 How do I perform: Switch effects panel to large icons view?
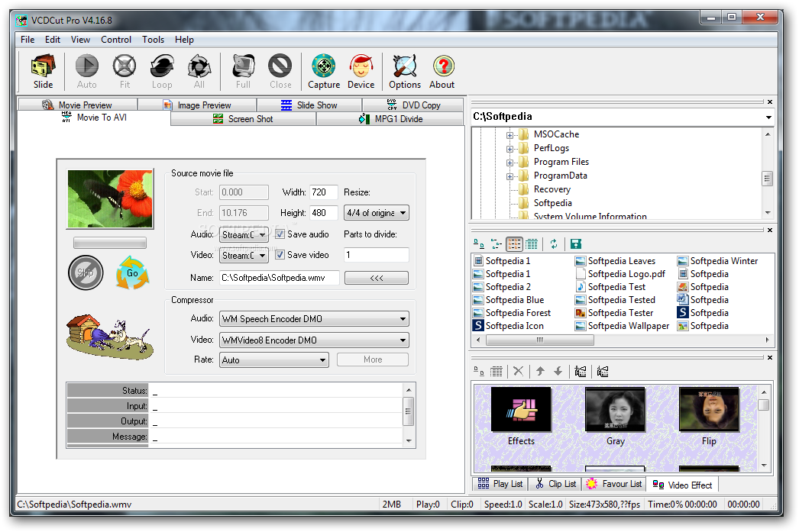(479, 371)
